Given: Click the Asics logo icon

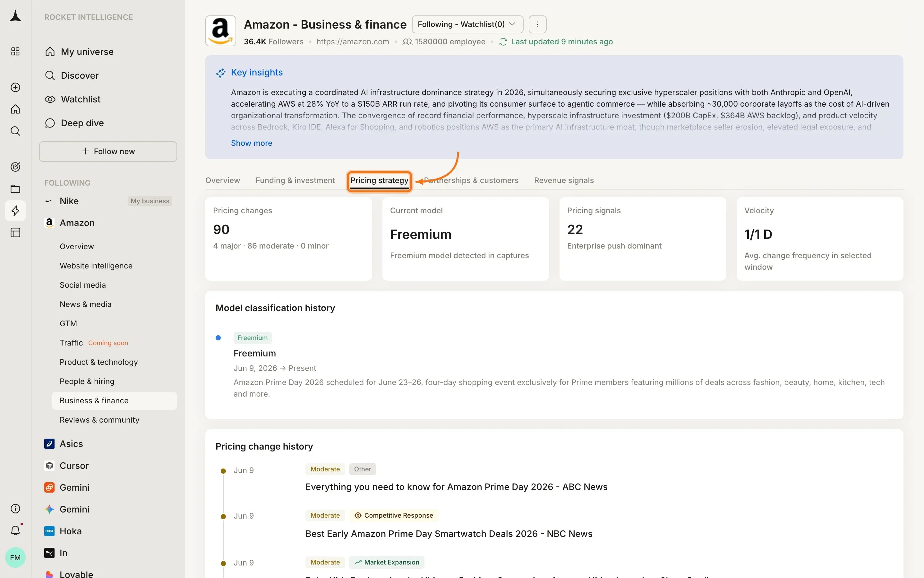Looking at the screenshot, I should tap(49, 444).
